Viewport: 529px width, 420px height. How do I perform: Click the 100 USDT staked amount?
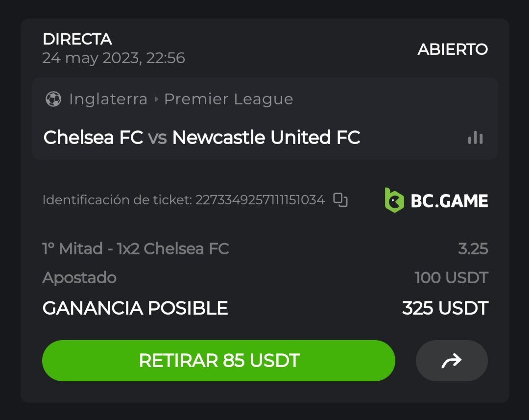pyautogui.click(x=451, y=278)
